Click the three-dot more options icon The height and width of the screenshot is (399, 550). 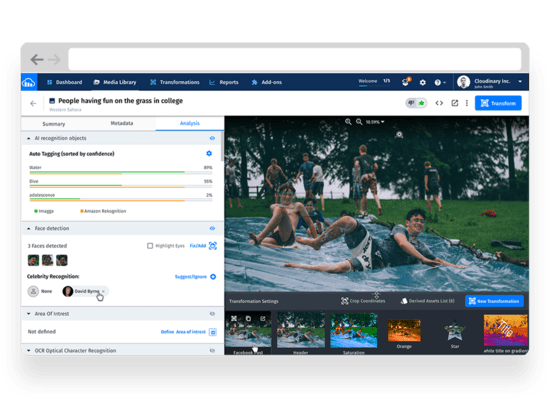coord(467,103)
